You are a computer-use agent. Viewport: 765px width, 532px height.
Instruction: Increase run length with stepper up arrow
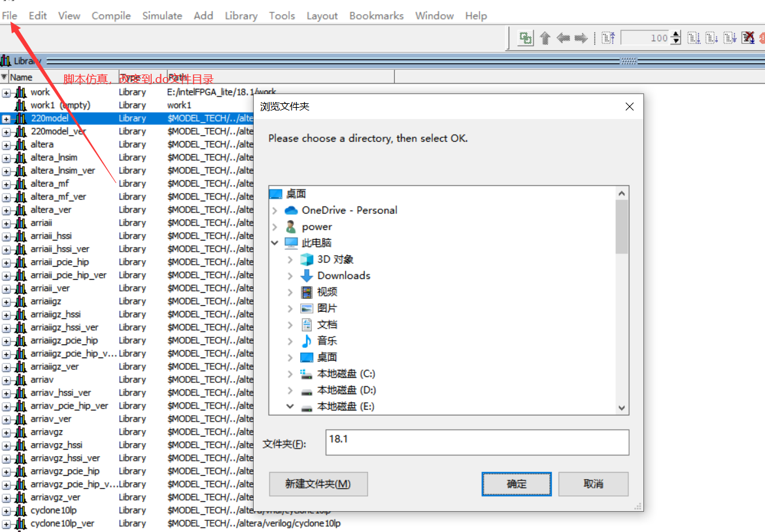(x=675, y=34)
